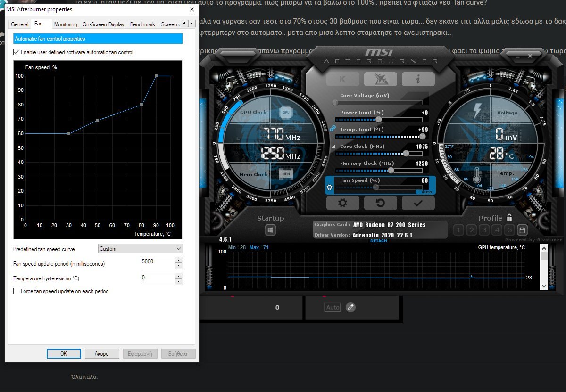Select profile slot 3
Viewport: 566px width, 392px height.
click(484, 230)
